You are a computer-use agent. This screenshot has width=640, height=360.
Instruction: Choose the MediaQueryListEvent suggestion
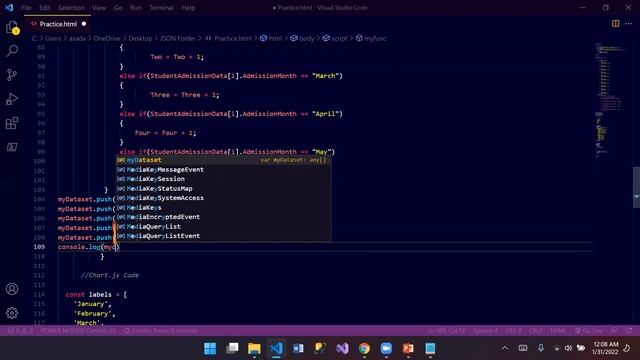click(x=223, y=236)
